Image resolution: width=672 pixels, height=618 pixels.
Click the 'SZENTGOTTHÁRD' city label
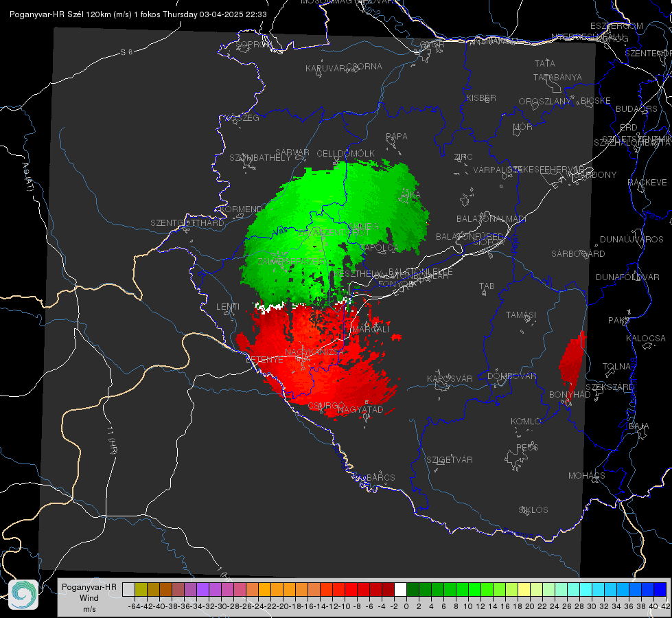coord(187,223)
